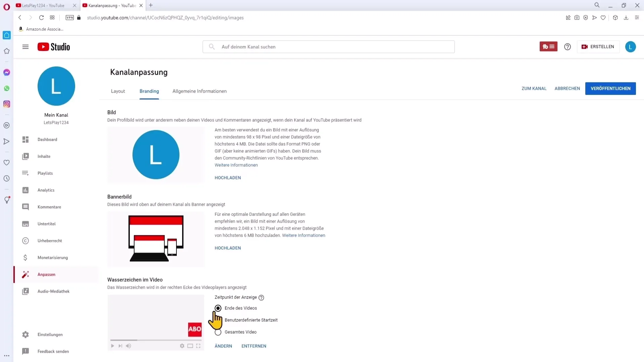This screenshot has width=644, height=362.
Task: Click Urheberrecht icon in sidebar
Action: coord(25,240)
